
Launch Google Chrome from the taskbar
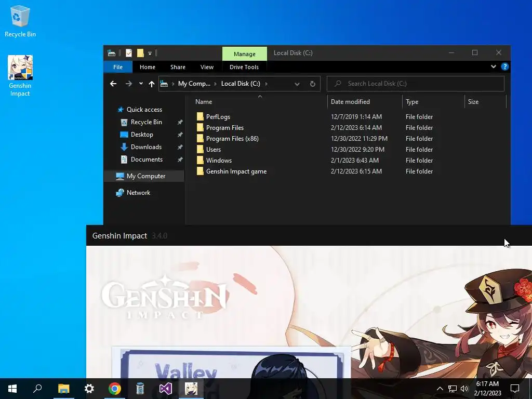click(x=115, y=389)
